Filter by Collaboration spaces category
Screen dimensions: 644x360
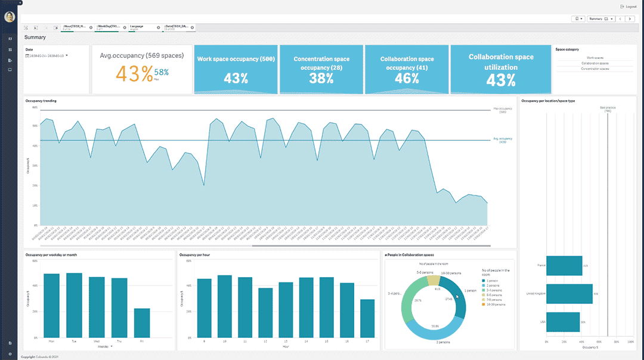(595, 63)
